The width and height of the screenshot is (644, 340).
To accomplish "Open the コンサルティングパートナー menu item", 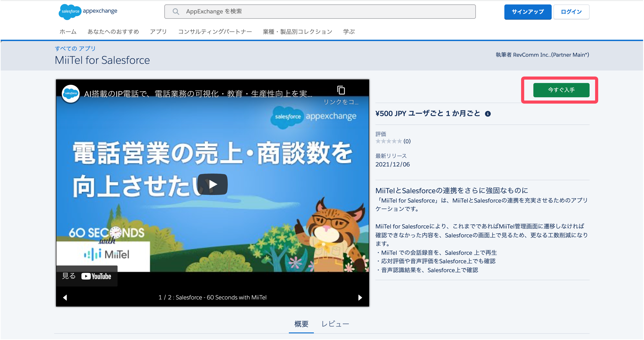I will [215, 32].
